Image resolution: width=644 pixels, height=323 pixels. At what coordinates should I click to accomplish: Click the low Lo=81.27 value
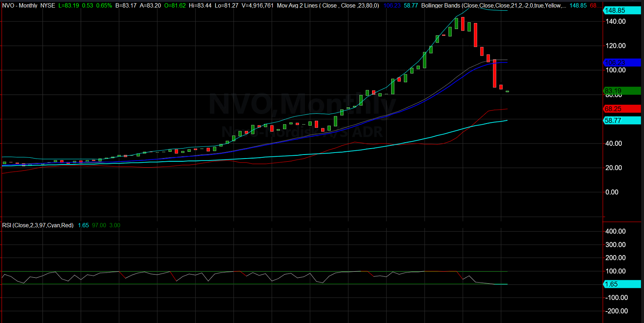pyautogui.click(x=227, y=6)
